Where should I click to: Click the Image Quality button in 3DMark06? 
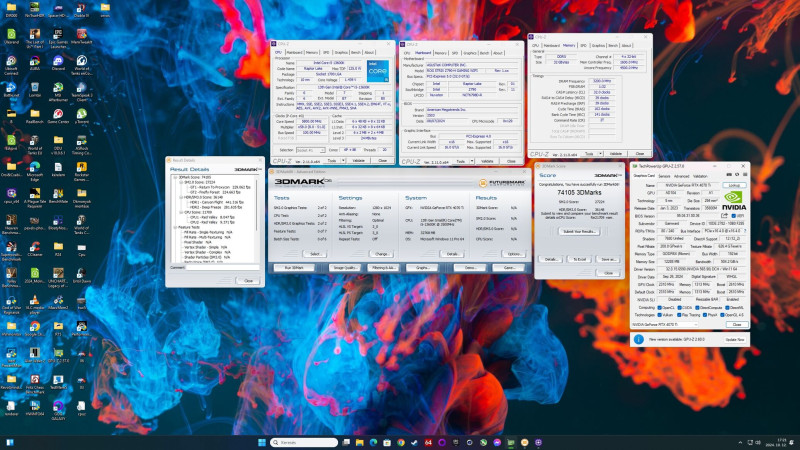[x=344, y=267]
